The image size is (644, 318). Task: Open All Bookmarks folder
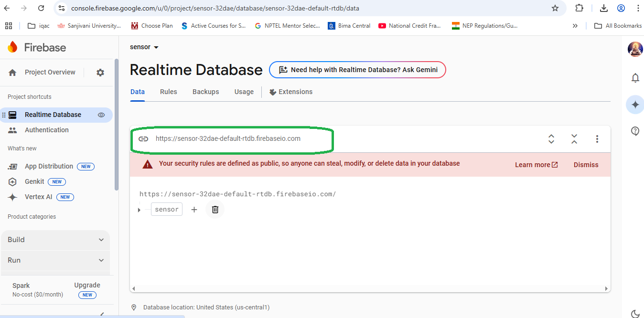[618, 26]
